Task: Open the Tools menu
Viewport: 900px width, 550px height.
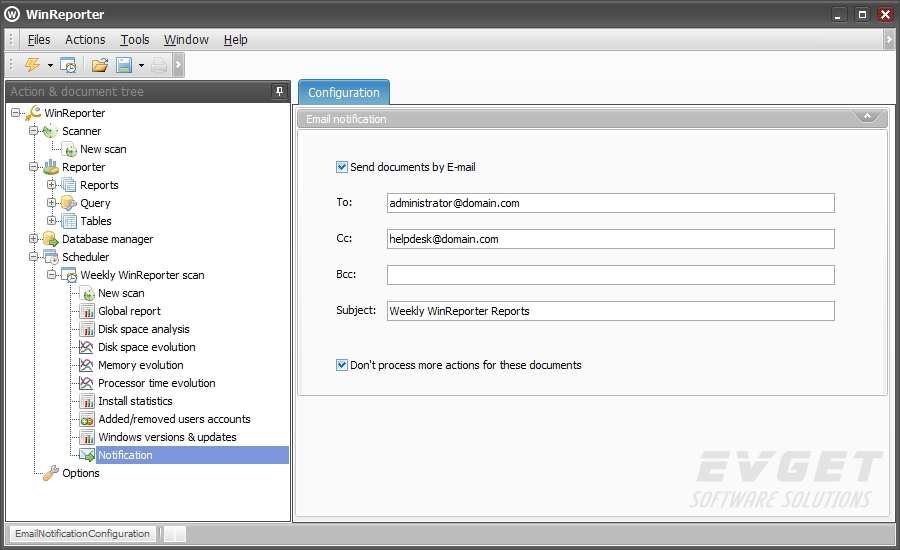Action: point(135,40)
